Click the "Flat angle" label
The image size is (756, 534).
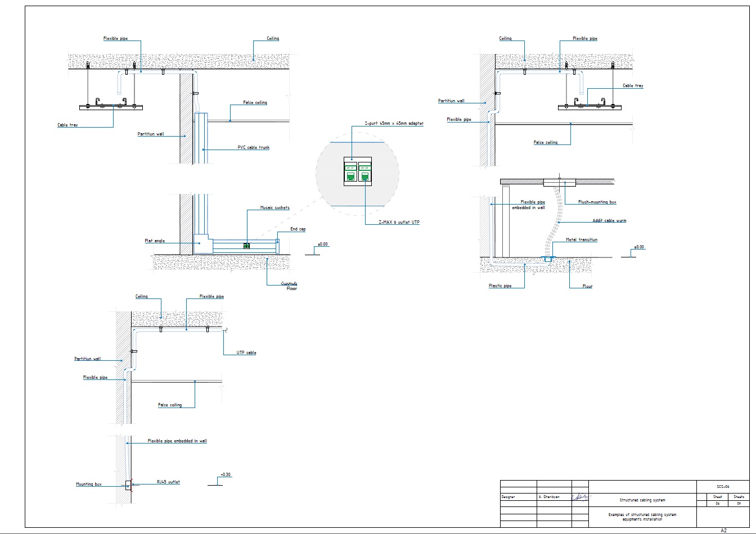pos(155,241)
